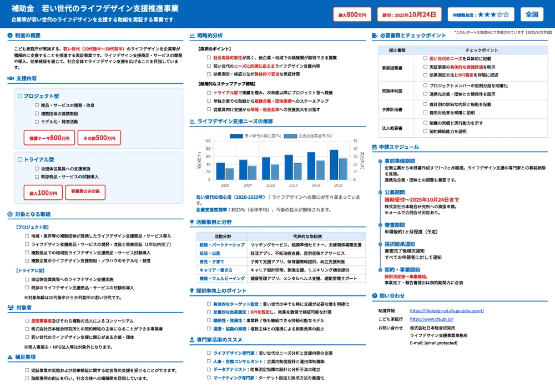Click the 採択結果通知 timeline dot
555x392 pixels.
coord(381,244)
